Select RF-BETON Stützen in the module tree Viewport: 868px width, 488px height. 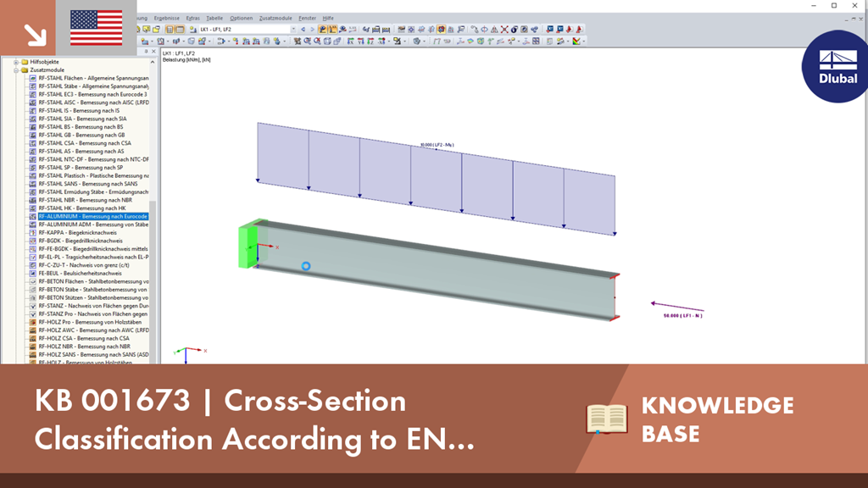click(92, 297)
